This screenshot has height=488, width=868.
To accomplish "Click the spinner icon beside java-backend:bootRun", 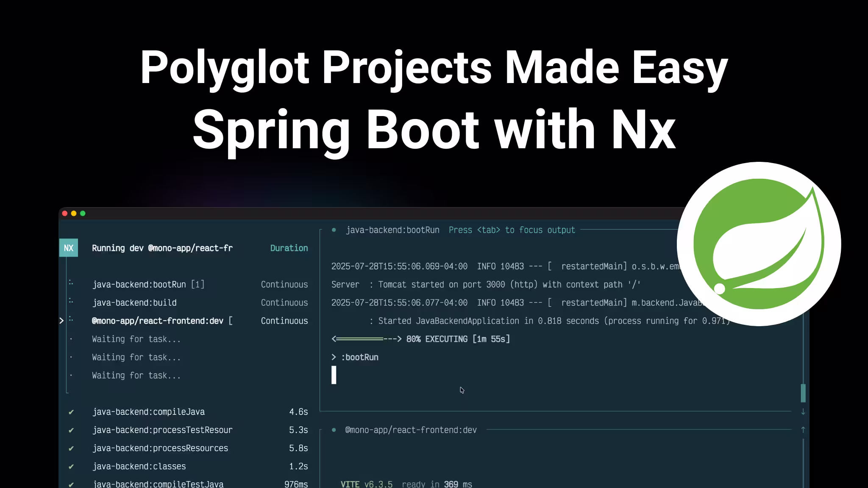I will (x=70, y=284).
